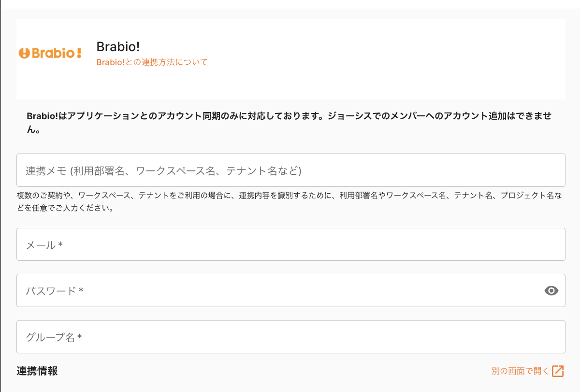Focus the グループ名 input field
This screenshot has height=392, width=580.
tap(290, 337)
